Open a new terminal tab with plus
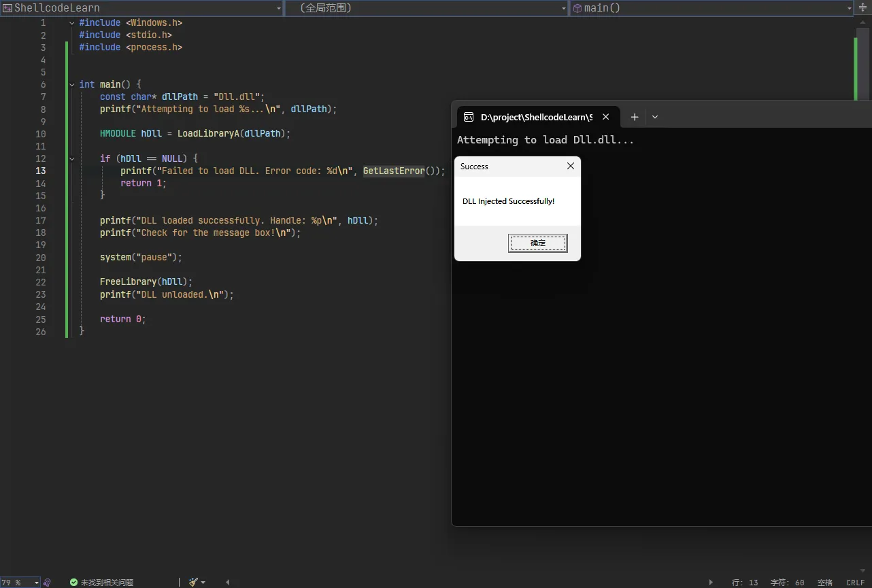 click(634, 117)
